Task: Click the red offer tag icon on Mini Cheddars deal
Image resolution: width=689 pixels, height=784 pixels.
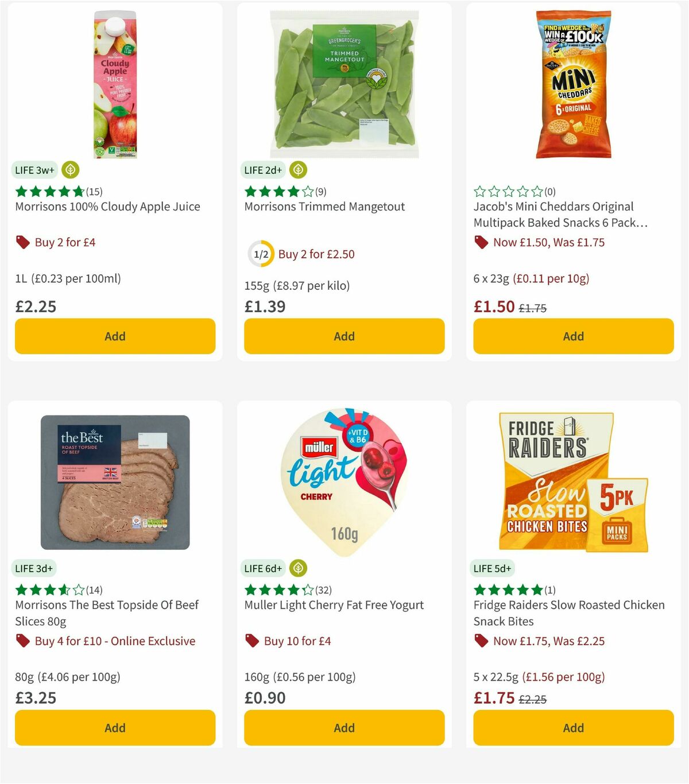Action: pyautogui.click(x=481, y=242)
